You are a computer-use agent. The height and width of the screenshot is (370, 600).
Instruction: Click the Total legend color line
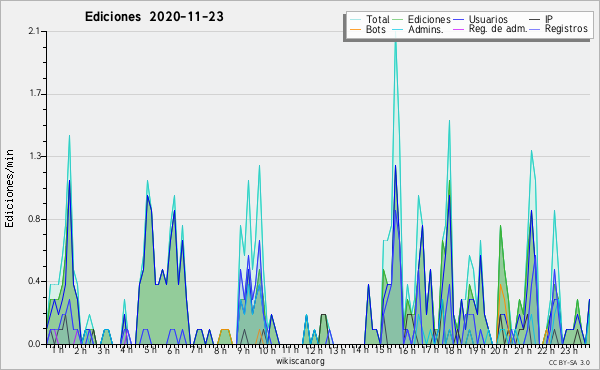[x=355, y=20]
